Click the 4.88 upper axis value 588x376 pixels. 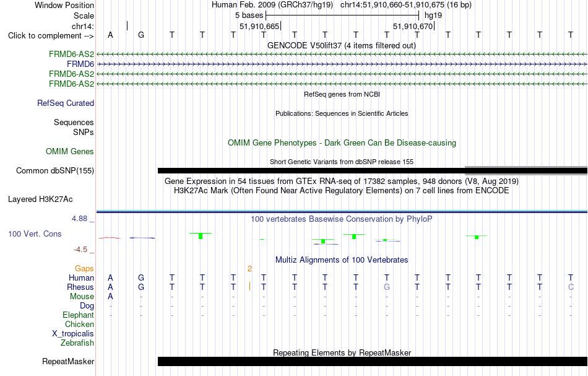pyautogui.click(x=79, y=219)
